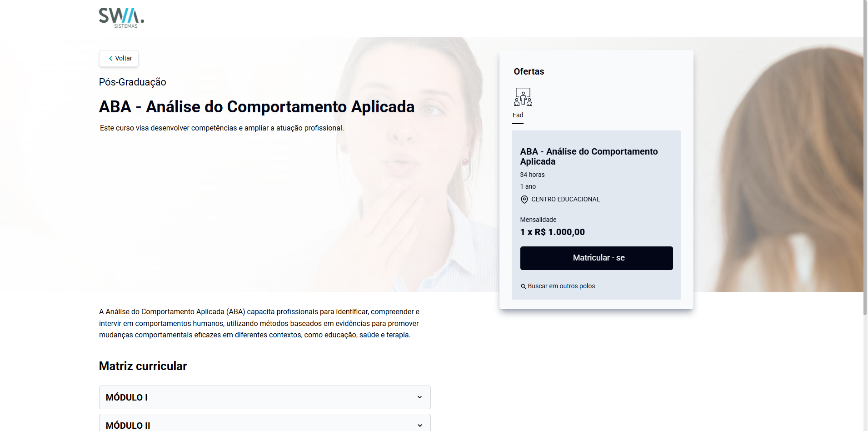Expand MÓDULO II chevron arrow
868x431 pixels.
point(419,426)
